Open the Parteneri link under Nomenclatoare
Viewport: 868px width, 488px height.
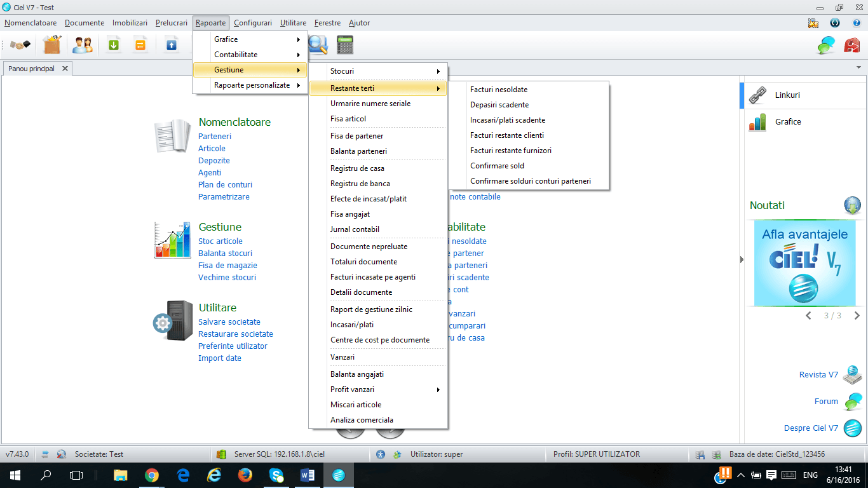(x=215, y=137)
